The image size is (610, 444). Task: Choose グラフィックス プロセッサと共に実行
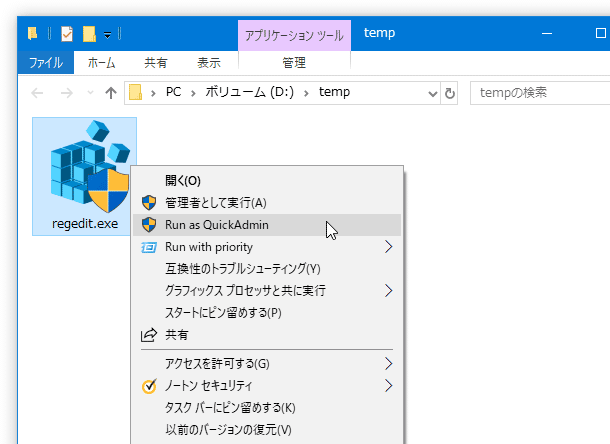(267, 291)
